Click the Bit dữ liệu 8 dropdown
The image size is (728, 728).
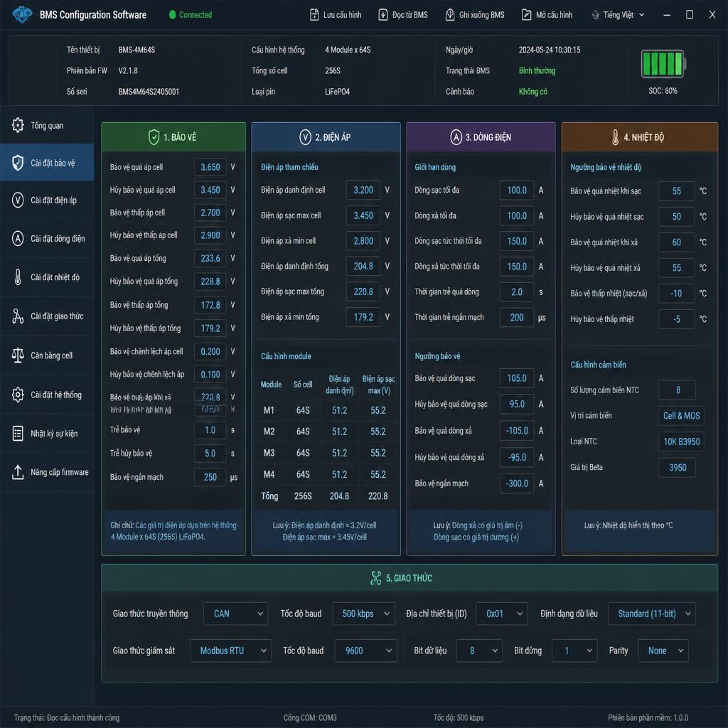[x=479, y=651]
